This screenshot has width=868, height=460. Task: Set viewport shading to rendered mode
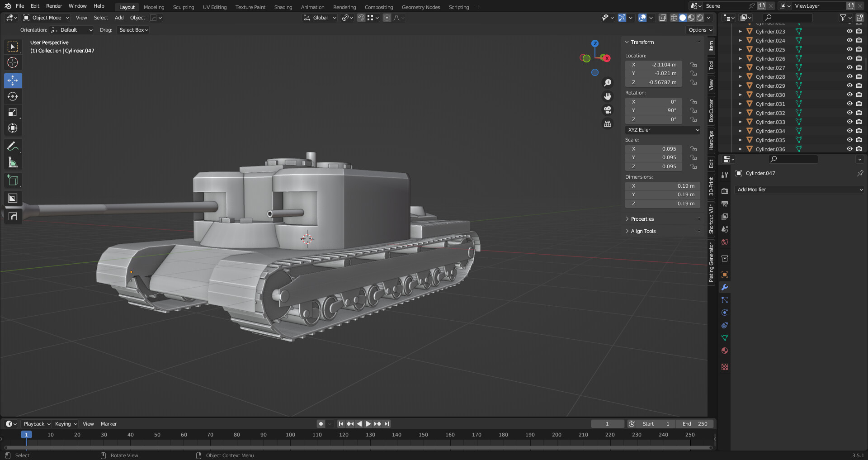[x=699, y=18]
